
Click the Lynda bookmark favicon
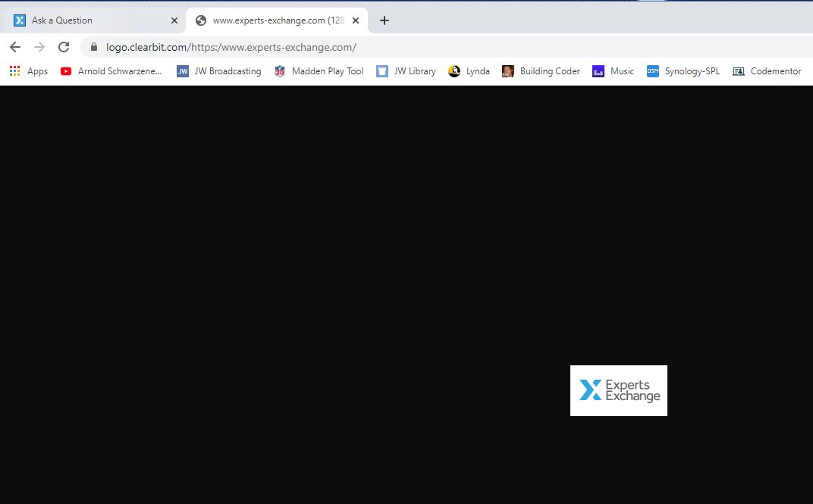[454, 71]
